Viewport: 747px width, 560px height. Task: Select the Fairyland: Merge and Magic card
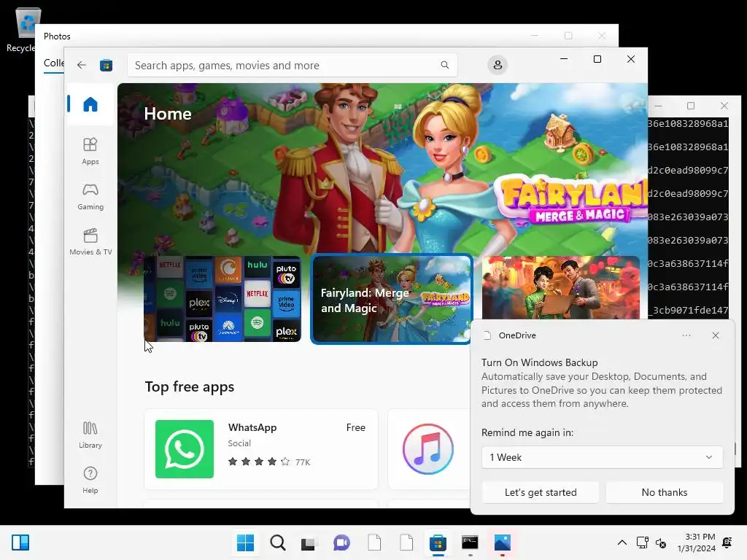pos(391,299)
